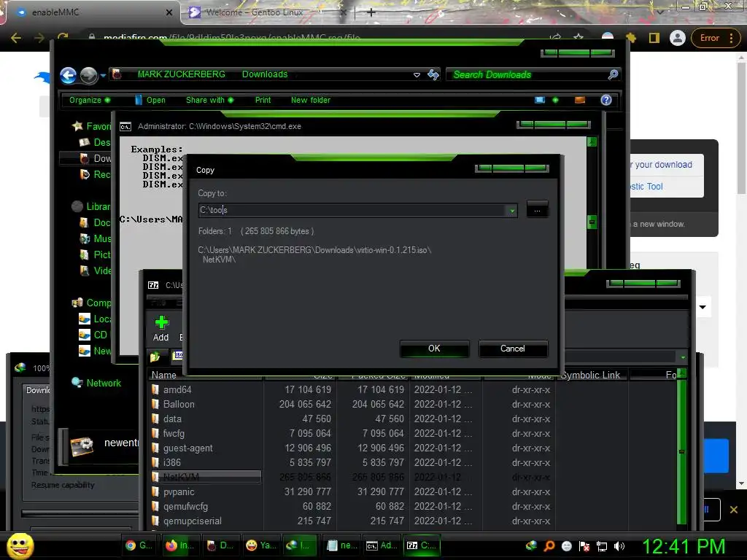This screenshot has height=560, width=747.
Task: Open Explorer help button
Action: (x=606, y=100)
